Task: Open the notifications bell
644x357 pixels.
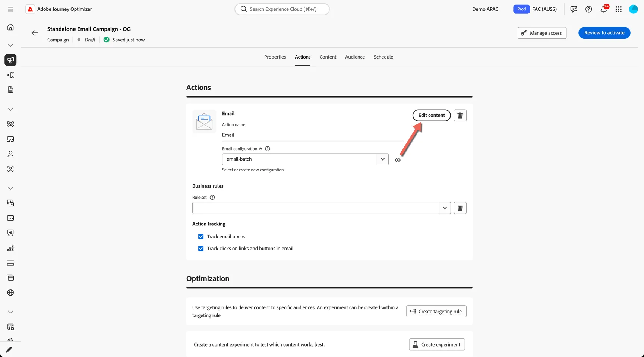Action: tap(604, 9)
